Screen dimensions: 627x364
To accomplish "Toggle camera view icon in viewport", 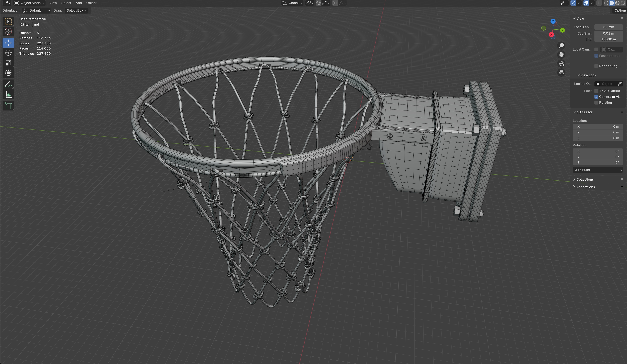I will 561,64.
